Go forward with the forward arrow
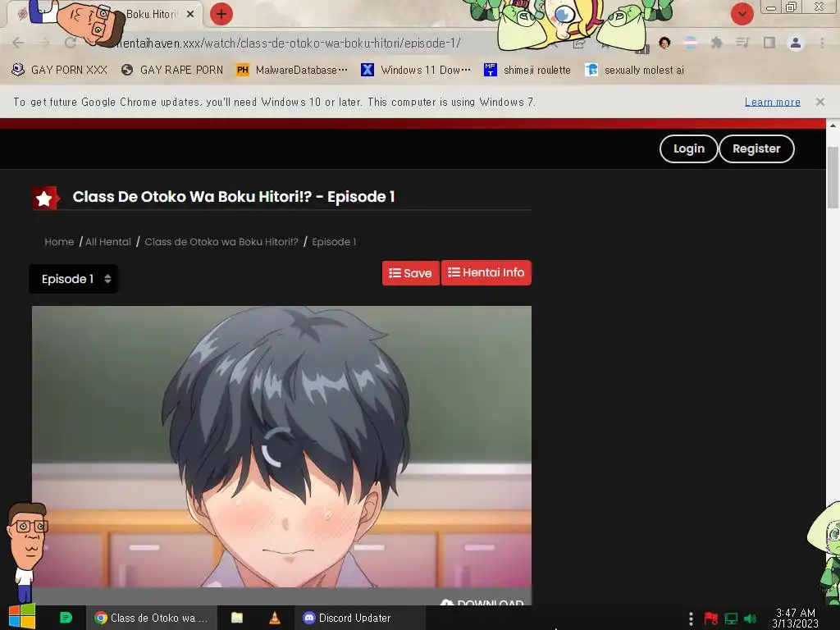 pyautogui.click(x=44, y=43)
